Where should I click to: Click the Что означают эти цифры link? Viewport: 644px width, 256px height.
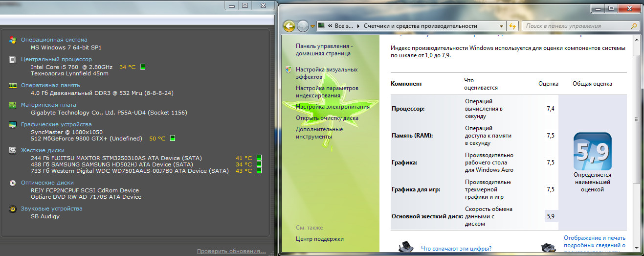coord(456,248)
